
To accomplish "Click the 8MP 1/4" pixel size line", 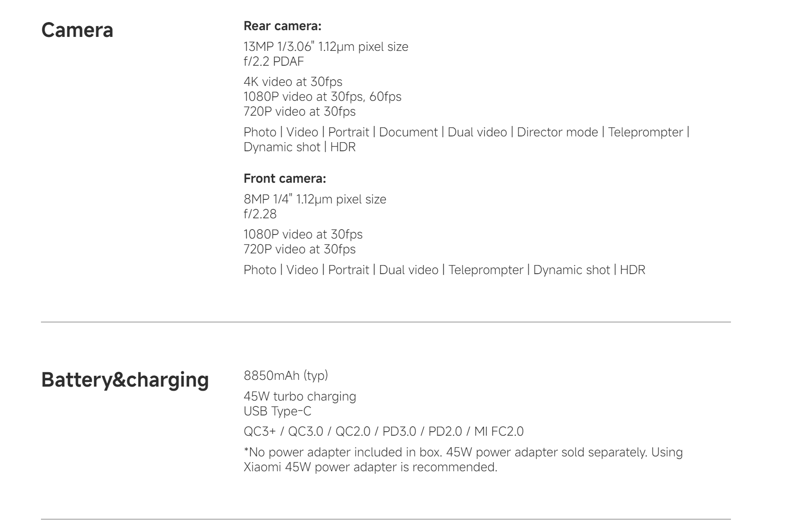I will pyautogui.click(x=315, y=199).
